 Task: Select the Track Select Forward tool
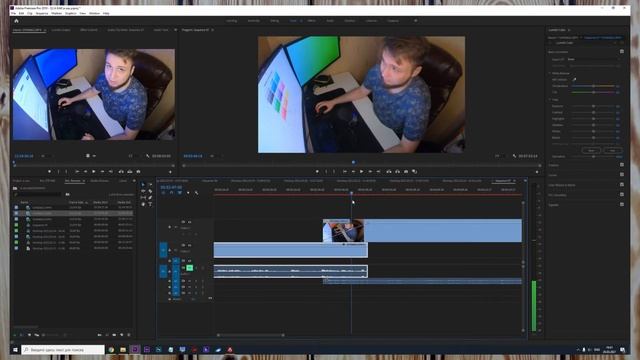click(x=150, y=185)
